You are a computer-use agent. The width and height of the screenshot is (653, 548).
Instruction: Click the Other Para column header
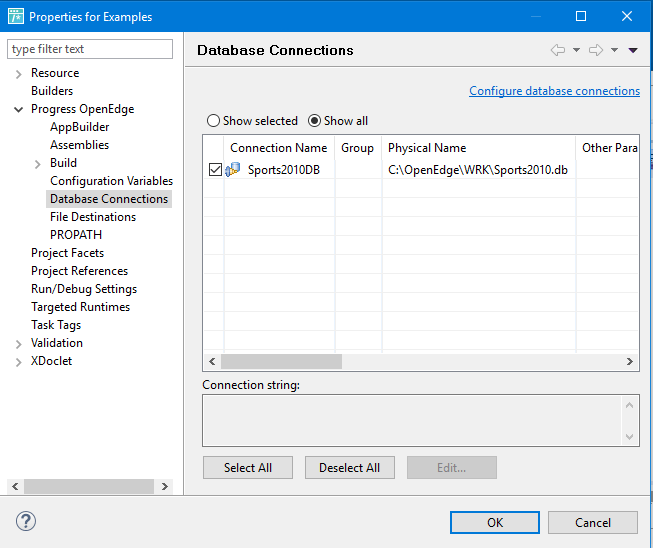click(x=608, y=148)
